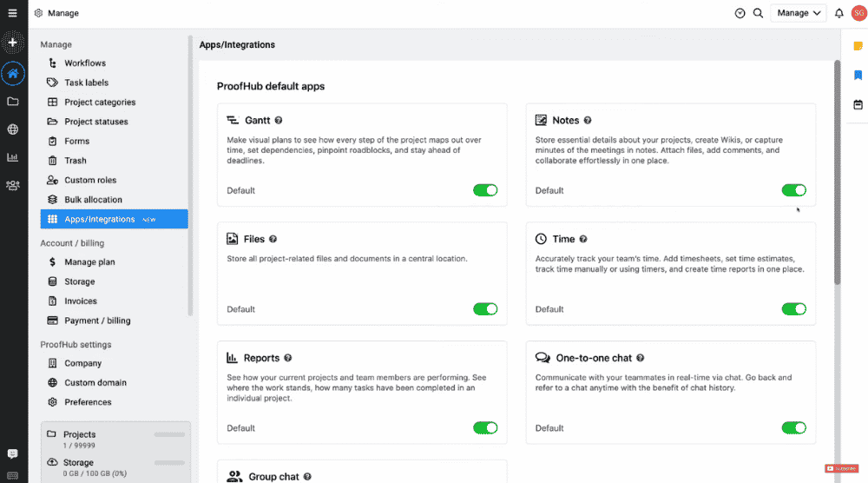Click the gear icon beside Manage title

[38, 13]
